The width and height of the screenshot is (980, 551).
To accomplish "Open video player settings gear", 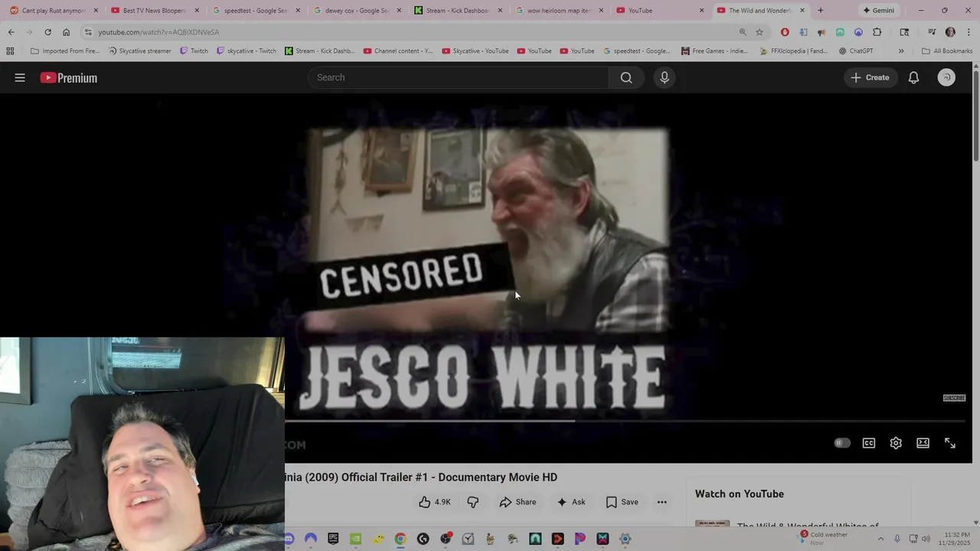I will click(896, 443).
